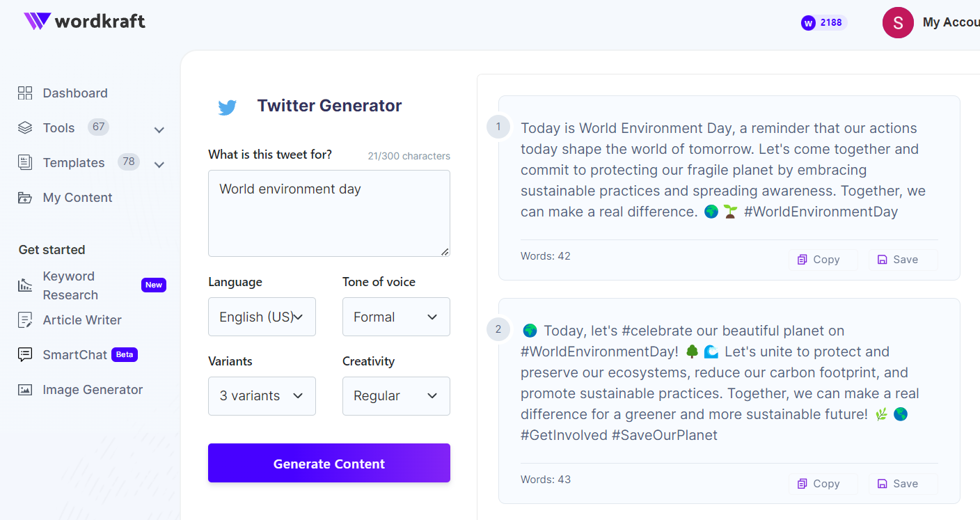Click the Generate Content button

click(329, 463)
